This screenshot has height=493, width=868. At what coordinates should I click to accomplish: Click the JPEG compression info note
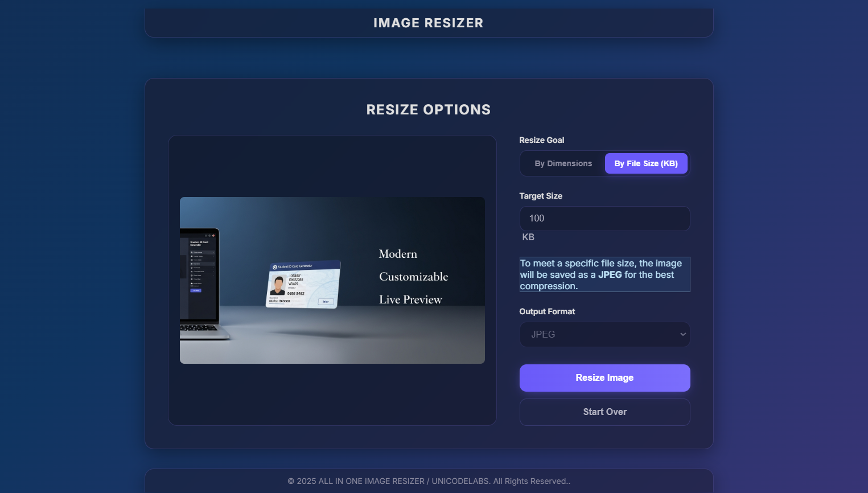(604, 274)
